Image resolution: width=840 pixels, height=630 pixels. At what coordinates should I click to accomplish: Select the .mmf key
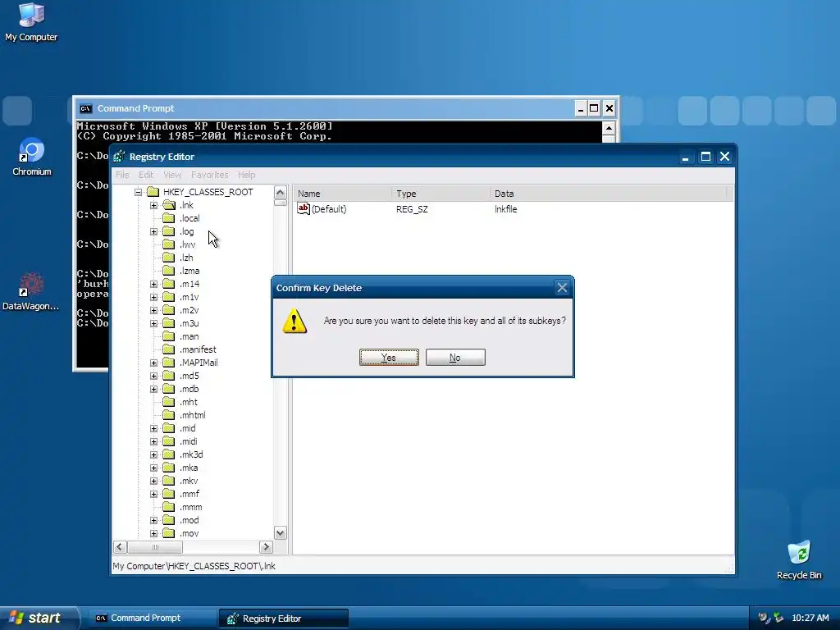pos(189,494)
